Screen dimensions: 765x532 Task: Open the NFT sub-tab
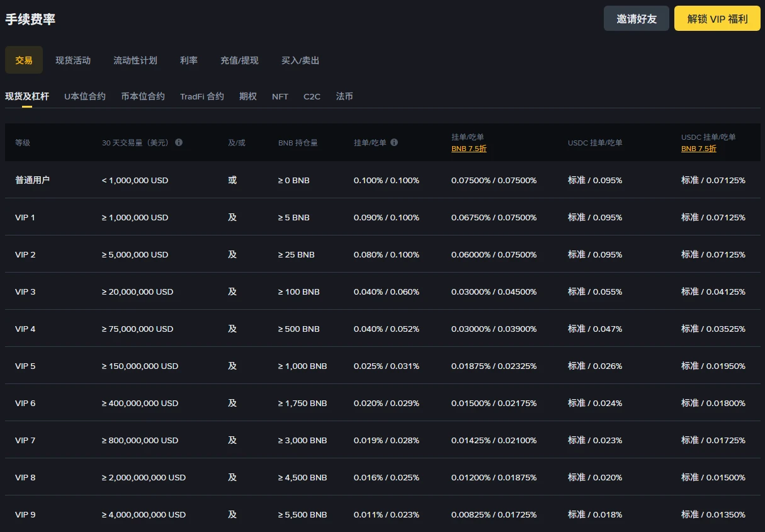[280, 96]
